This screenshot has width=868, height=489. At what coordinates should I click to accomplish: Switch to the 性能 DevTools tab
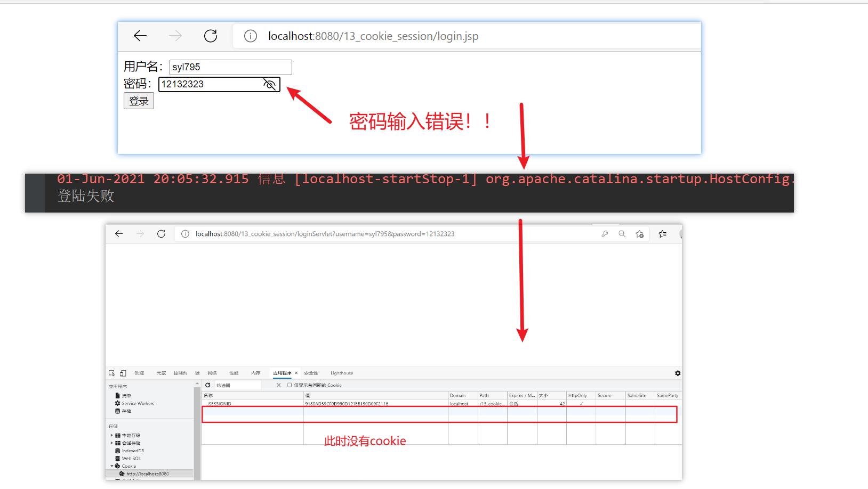pyautogui.click(x=234, y=373)
